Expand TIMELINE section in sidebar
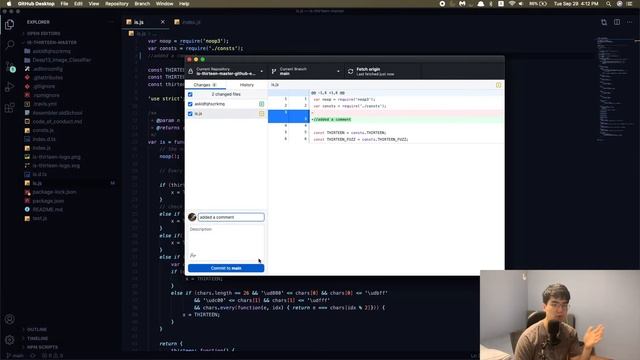This screenshot has height=360, width=640. pyautogui.click(x=38, y=338)
